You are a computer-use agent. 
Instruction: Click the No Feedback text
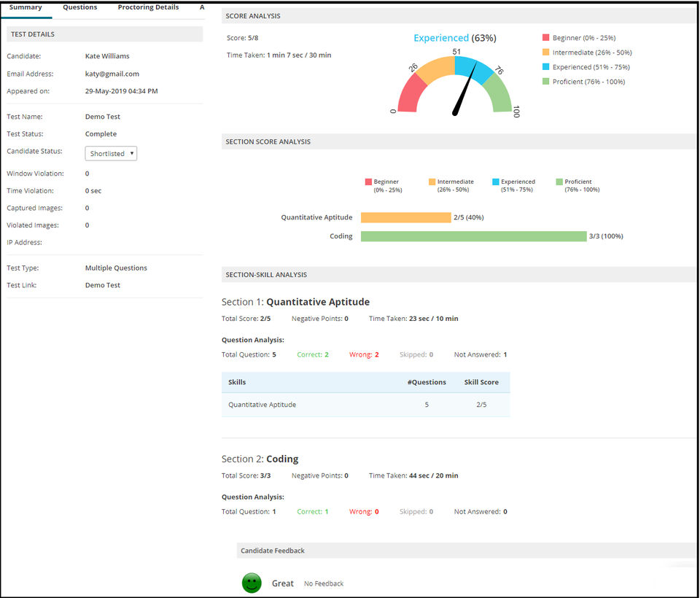(x=324, y=583)
